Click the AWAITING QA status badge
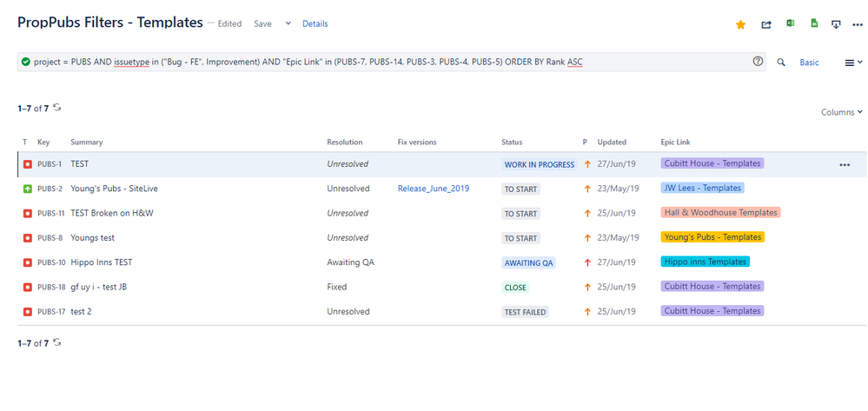Image resolution: width=868 pixels, height=411 pixels. (528, 262)
